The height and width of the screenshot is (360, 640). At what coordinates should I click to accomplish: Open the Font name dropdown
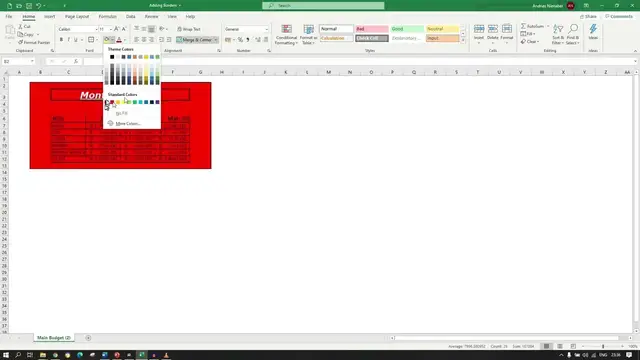click(x=96, y=29)
